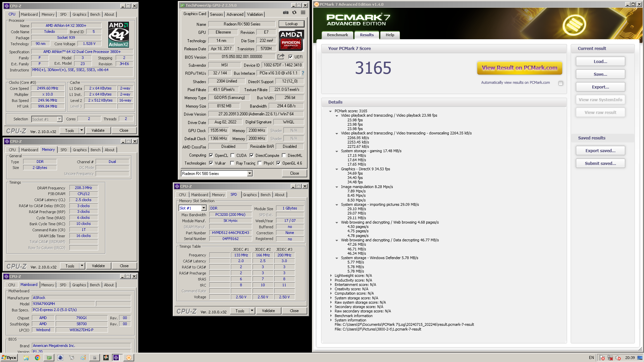This screenshot has height=362, width=644.
Task: Click the PCMark 7 gold emblem logo
Action: 574,25
